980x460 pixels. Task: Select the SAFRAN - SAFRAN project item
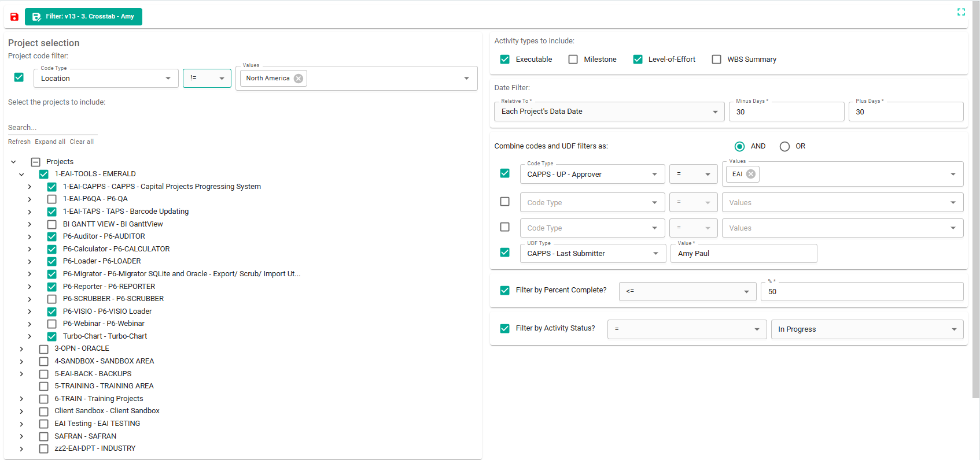coord(86,436)
